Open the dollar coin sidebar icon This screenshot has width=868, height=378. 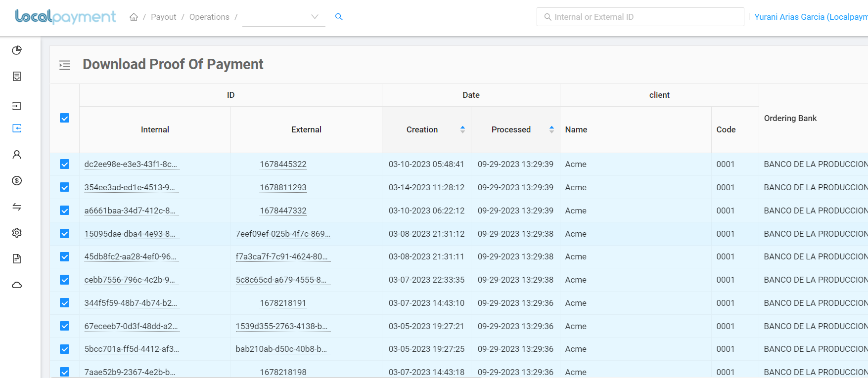(17, 181)
